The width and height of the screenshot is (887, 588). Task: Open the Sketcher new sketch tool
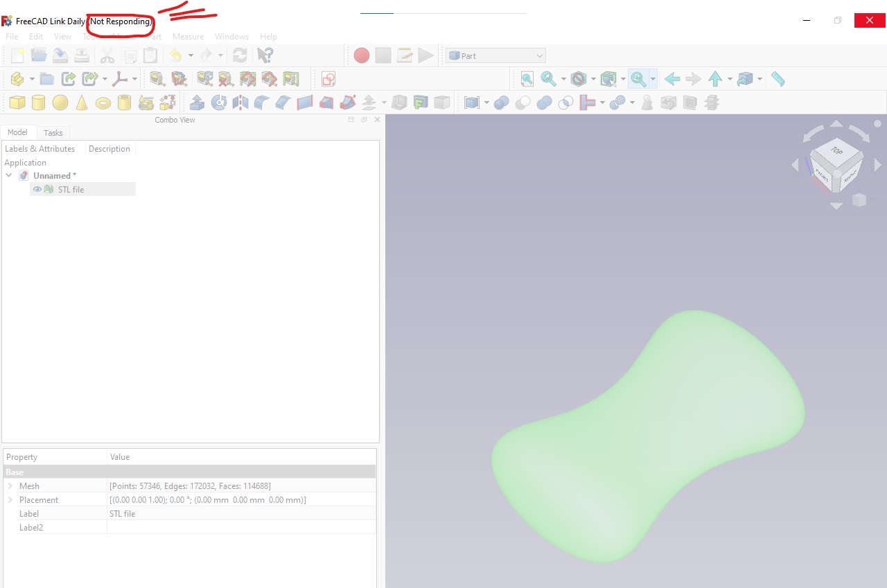coord(327,78)
